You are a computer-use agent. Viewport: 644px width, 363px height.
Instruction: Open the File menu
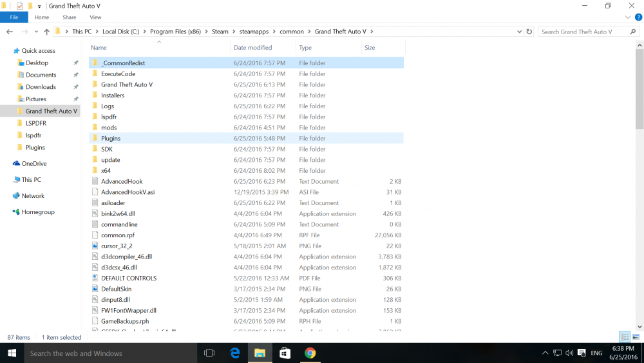click(14, 17)
